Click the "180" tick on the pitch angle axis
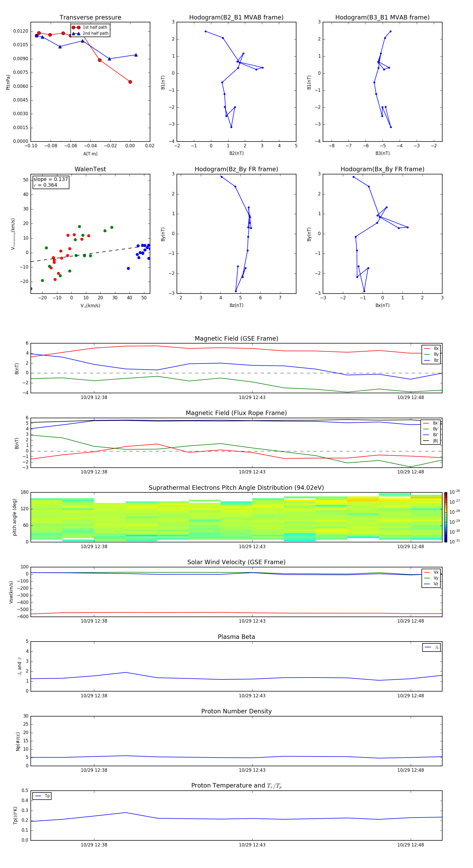473x868 pixels. (25, 492)
